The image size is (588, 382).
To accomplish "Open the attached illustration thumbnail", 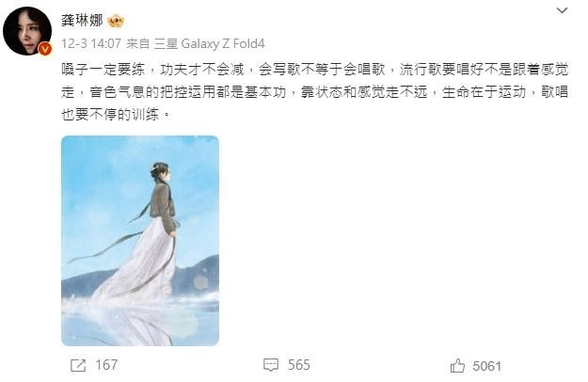I will 140,241.
